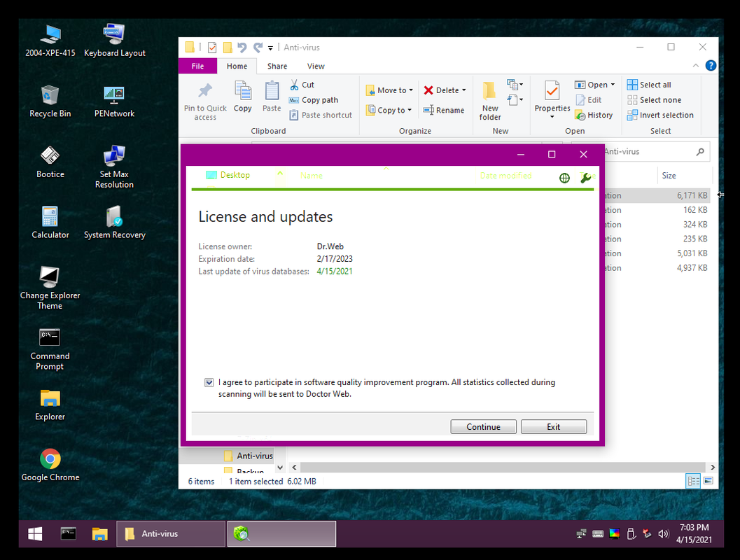
Task: Click Select all in ribbon
Action: click(x=649, y=85)
